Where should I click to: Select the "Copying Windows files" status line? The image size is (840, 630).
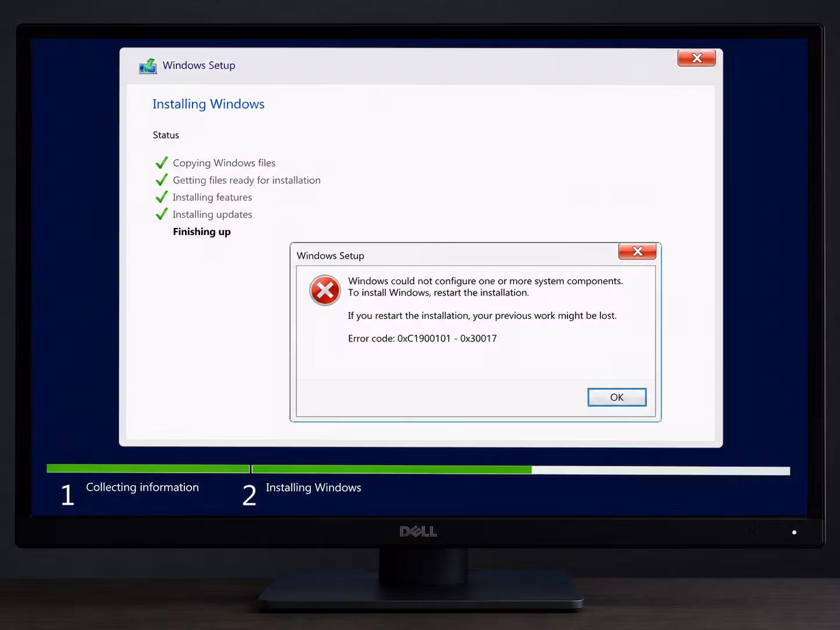[224, 163]
